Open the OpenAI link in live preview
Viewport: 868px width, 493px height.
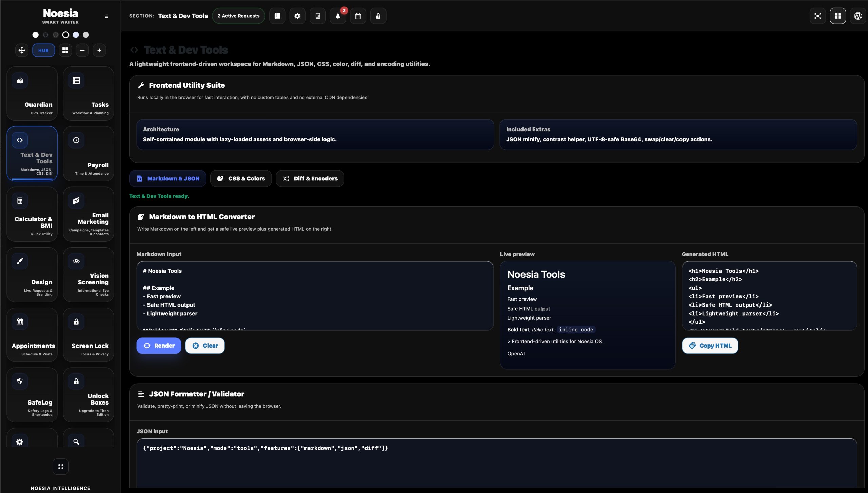click(x=516, y=353)
